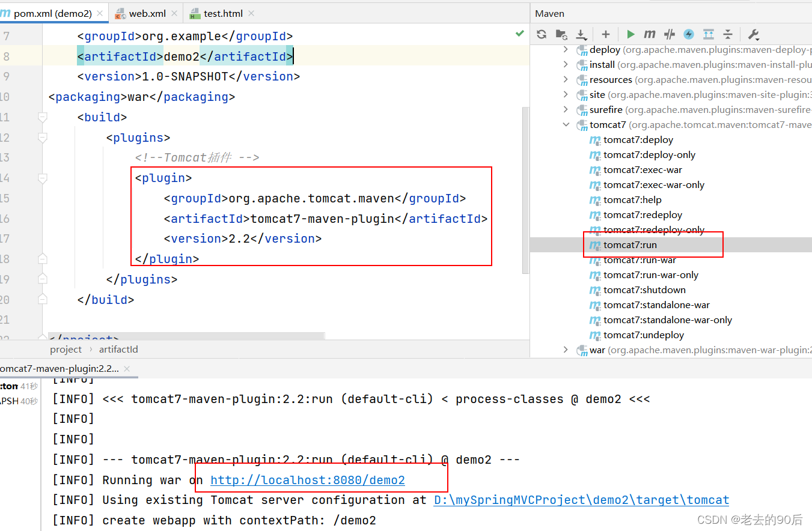Image resolution: width=812 pixels, height=531 pixels.
Task: Open the http://localhost:8080/demo2 link
Action: point(308,480)
